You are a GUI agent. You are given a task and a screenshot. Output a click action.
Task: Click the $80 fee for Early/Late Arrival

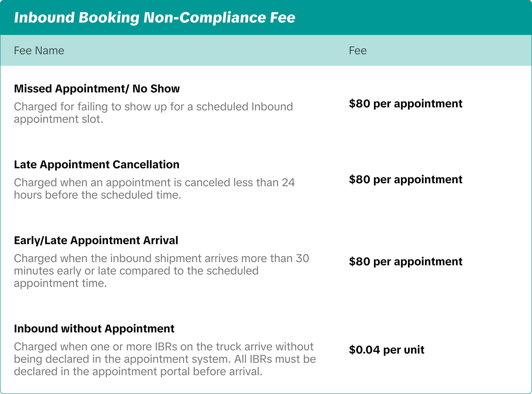click(x=405, y=261)
